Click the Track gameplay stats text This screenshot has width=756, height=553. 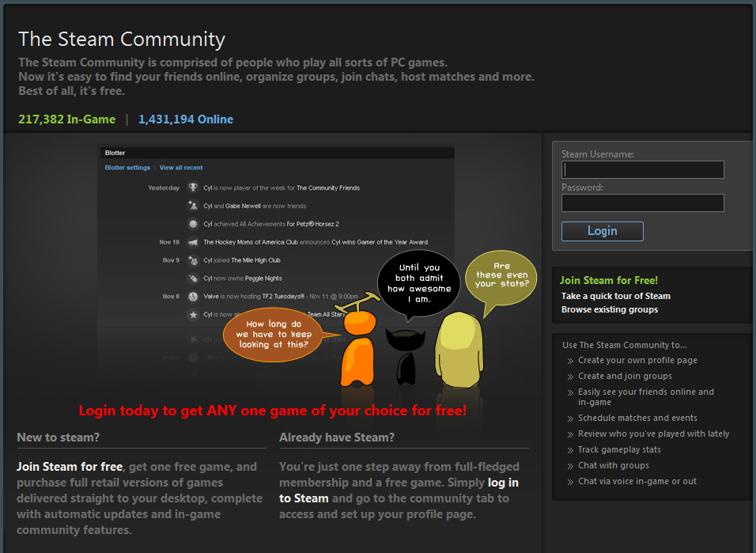pyautogui.click(x=619, y=449)
